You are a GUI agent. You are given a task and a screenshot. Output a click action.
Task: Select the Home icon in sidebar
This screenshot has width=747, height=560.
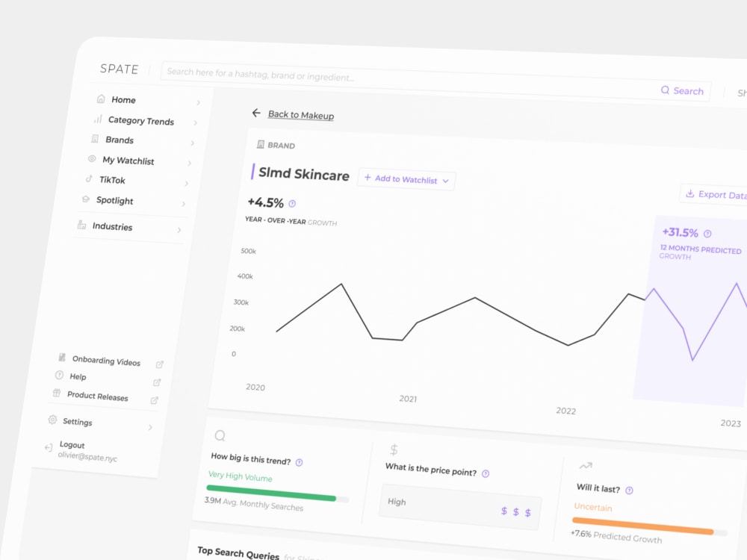(x=100, y=98)
